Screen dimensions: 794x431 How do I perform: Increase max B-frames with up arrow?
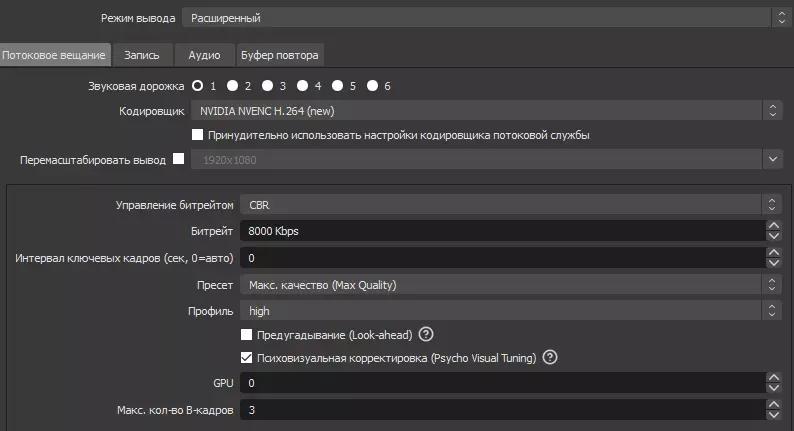pyautogui.click(x=773, y=404)
